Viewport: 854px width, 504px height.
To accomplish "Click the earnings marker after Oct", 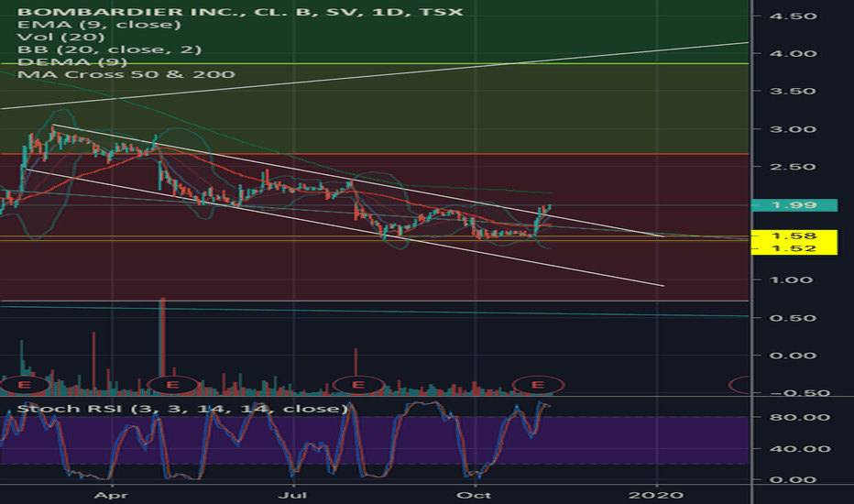I will pos(538,385).
